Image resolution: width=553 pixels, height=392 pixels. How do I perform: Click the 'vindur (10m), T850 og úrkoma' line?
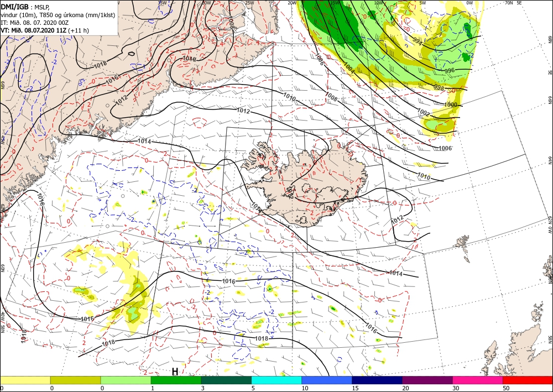pos(58,15)
